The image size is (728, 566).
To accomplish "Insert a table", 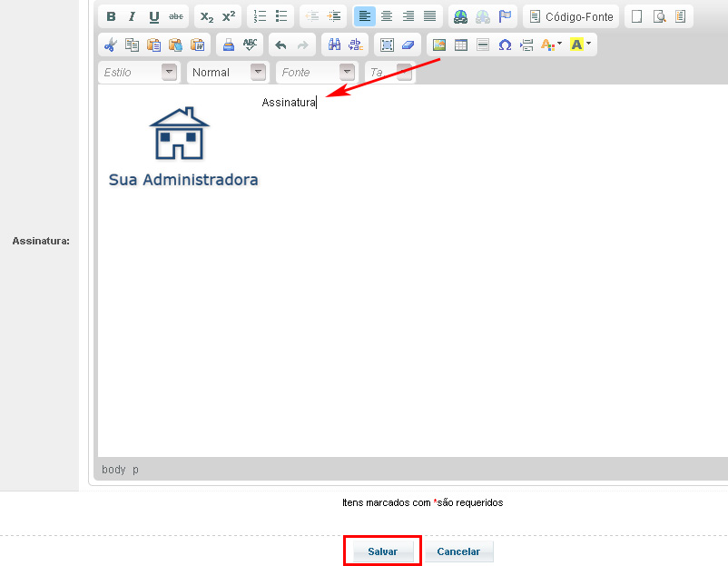I will click(x=461, y=45).
